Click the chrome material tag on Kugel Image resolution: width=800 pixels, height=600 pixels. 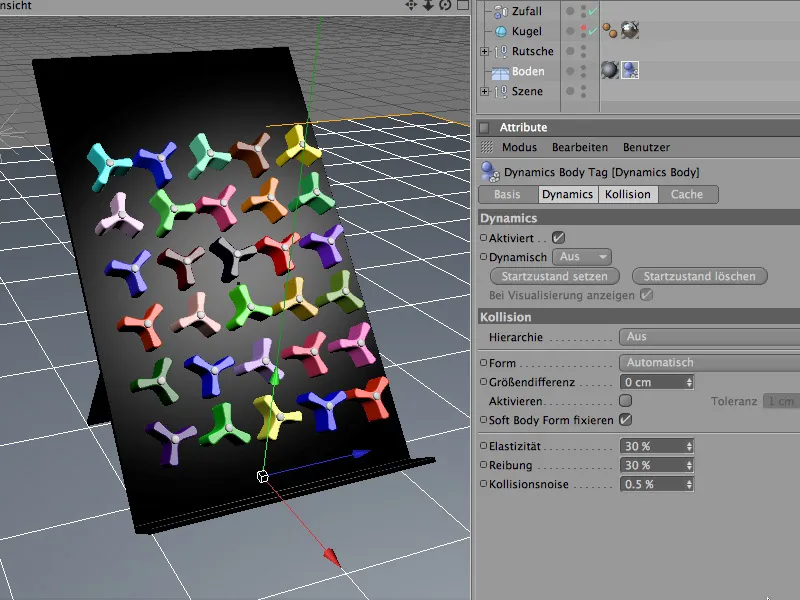[630, 31]
